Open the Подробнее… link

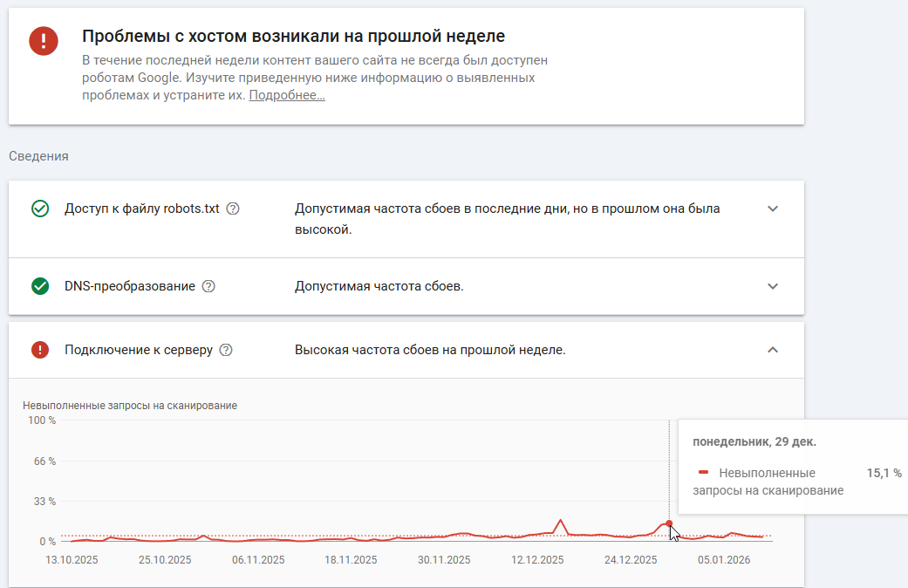point(287,95)
